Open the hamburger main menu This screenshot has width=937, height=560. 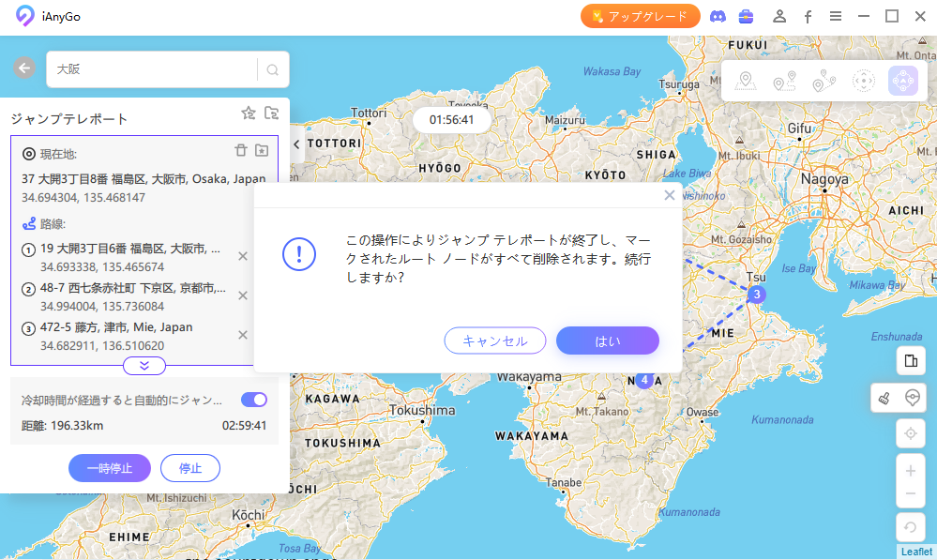click(x=836, y=16)
